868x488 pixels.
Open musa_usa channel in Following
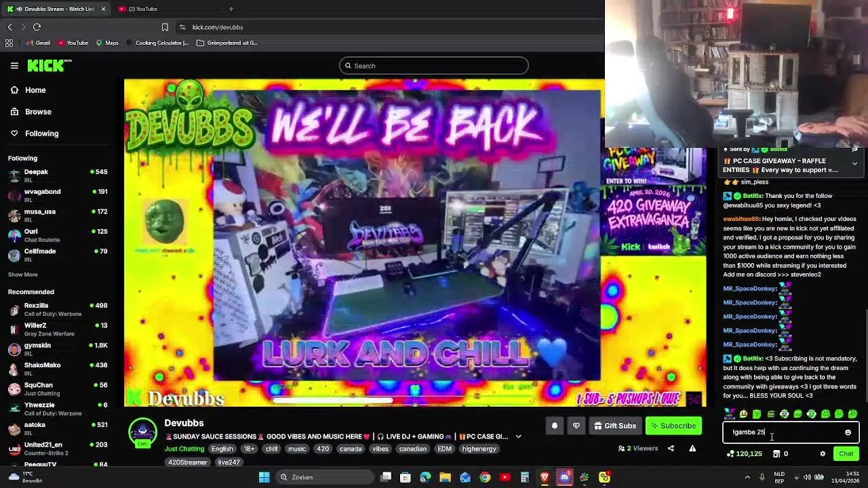[58, 216]
